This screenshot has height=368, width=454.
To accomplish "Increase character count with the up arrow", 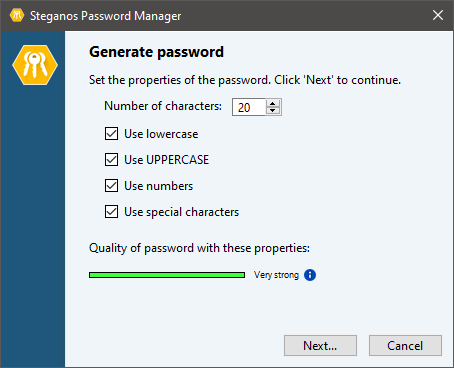I will click(x=273, y=103).
